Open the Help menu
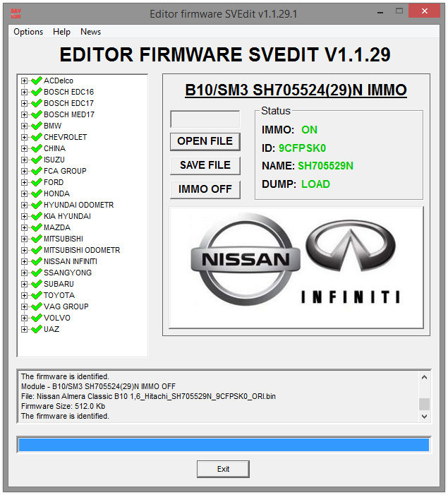Image resolution: width=448 pixels, height=495 pixels. click(x=61, y=32)
